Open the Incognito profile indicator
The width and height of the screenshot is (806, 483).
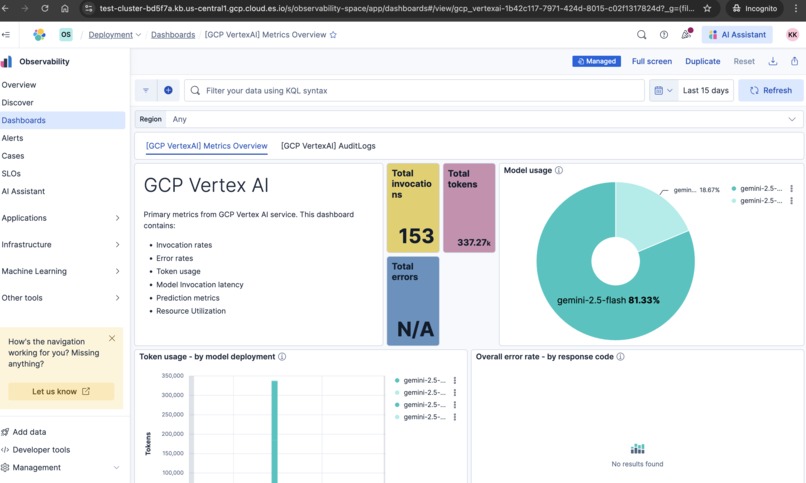[755, 8]
